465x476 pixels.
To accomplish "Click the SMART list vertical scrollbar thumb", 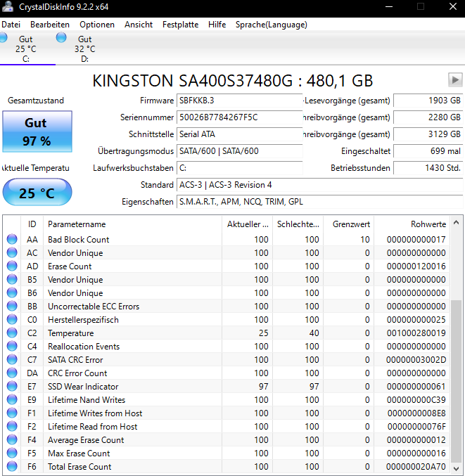I will (456, 381).
